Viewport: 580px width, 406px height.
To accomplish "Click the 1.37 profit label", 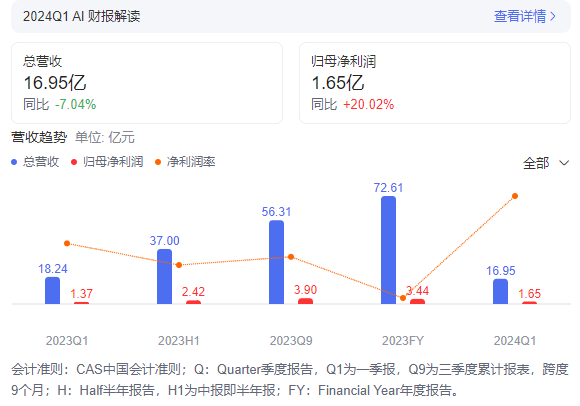I will click(x=81, y=294).
